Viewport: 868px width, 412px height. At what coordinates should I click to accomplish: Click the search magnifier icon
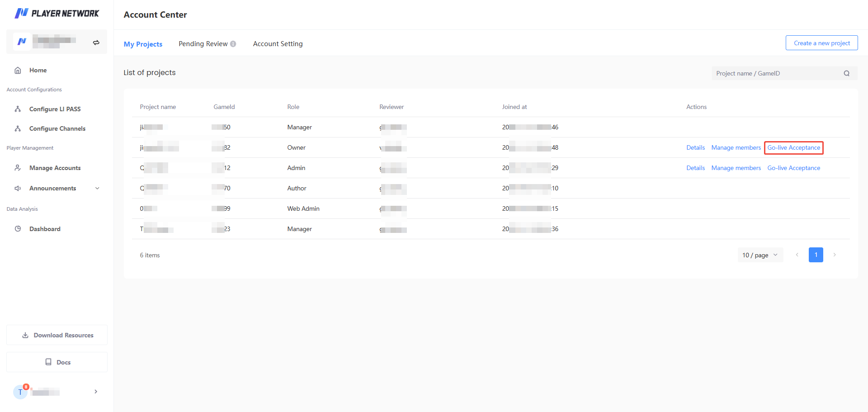tap(846, 73)
